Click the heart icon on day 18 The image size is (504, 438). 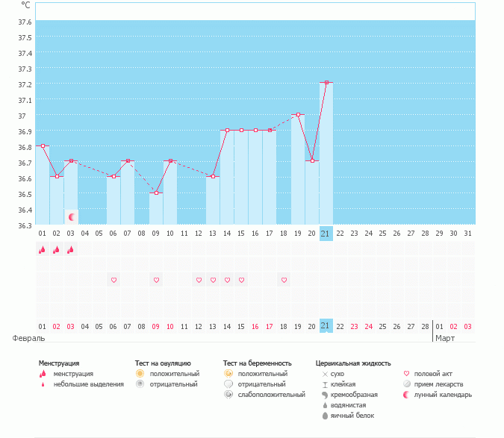[284, 281]
